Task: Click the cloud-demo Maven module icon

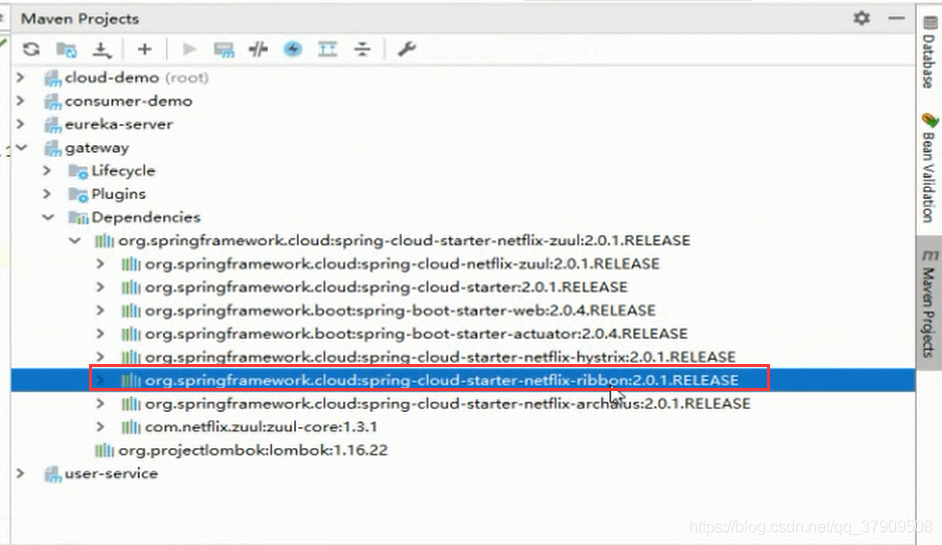Action: tap(53, 78)
